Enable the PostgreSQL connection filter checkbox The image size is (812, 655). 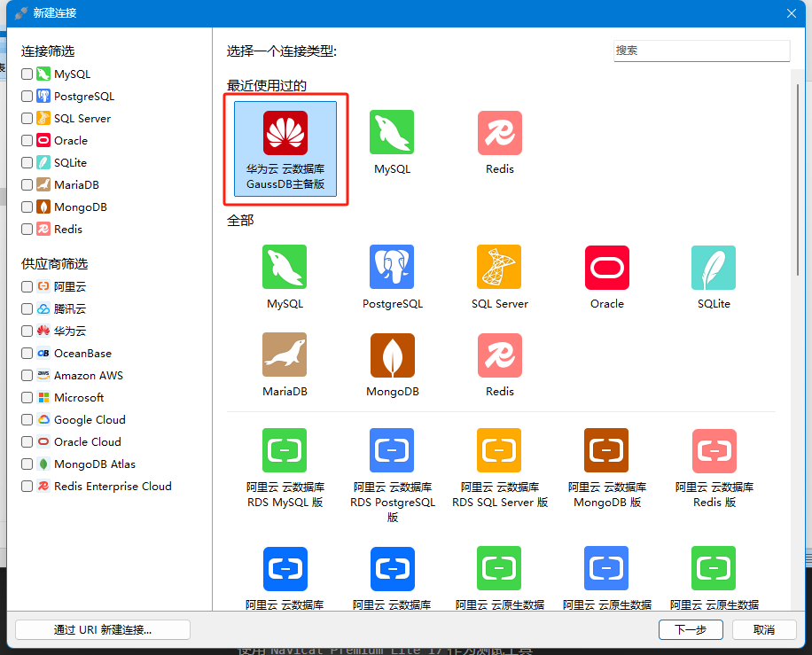point(27,97)
